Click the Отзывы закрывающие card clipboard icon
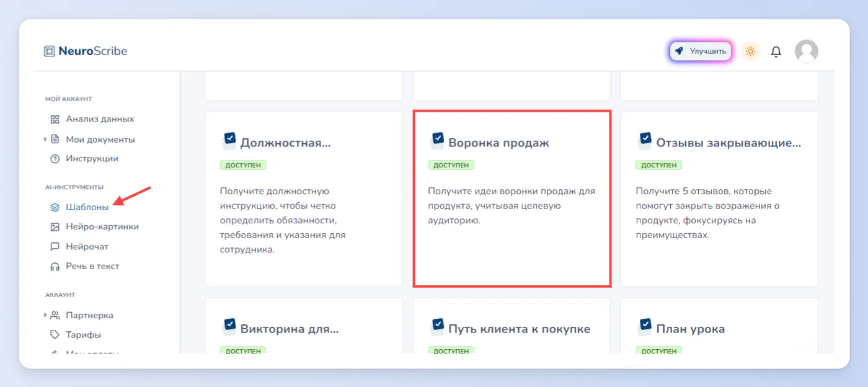Image resolution: width=868 pixels, height=387 pixels. click(x=645, y=141)
